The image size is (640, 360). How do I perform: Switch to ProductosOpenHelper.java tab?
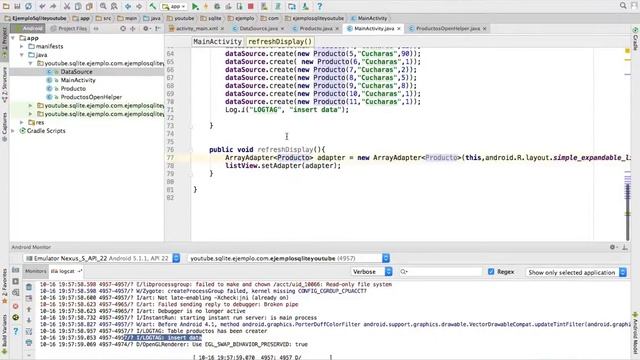[x=448, y=29]
